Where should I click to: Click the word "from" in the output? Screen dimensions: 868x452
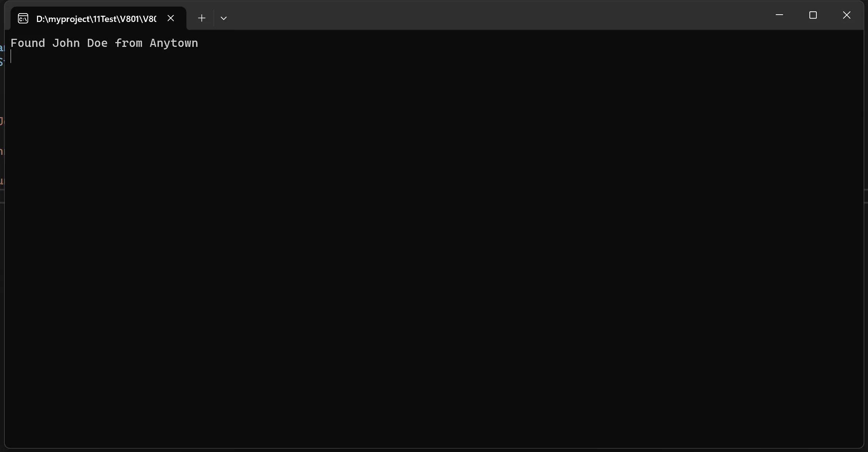(128, 43)
